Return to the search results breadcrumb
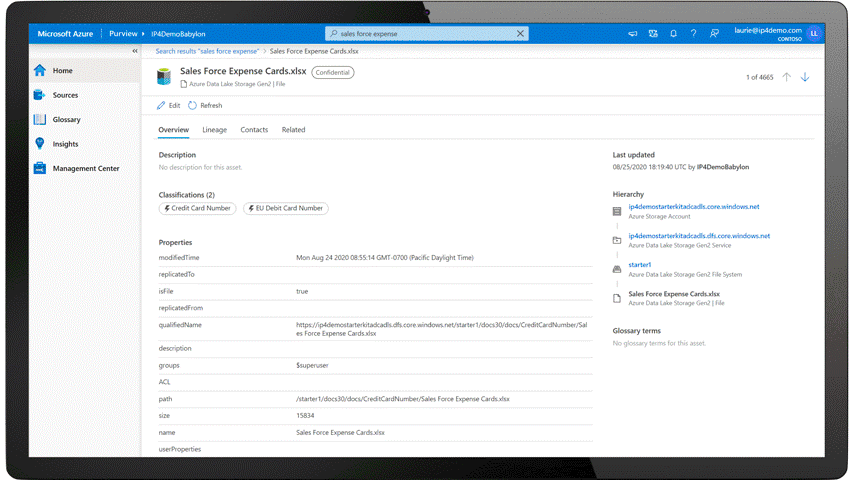This screenshot has width=853, height=480. click(x=207, y=51)
